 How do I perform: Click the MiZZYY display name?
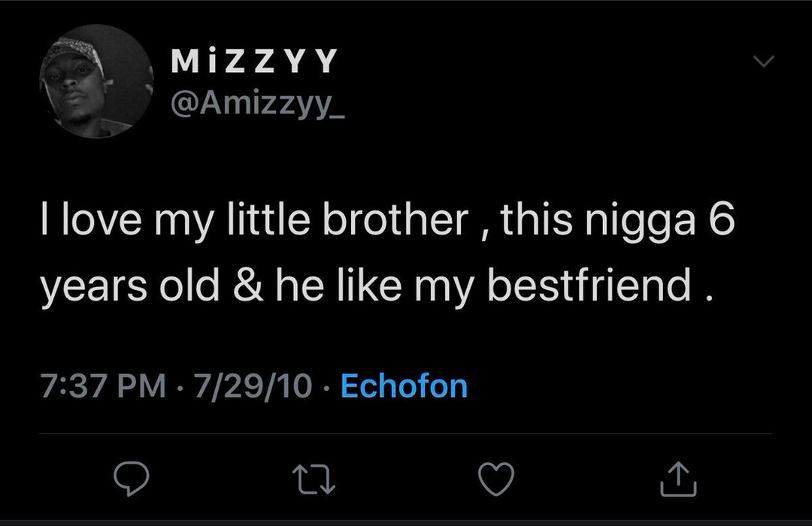tap(254, 62)
